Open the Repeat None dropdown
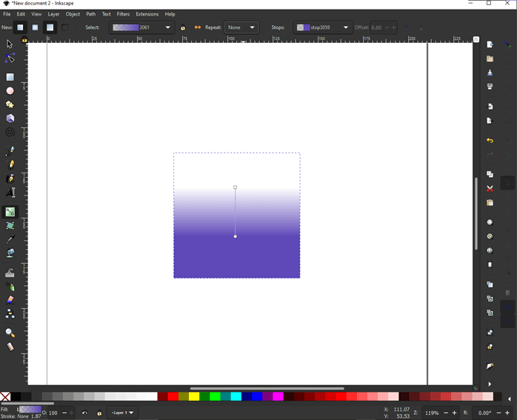The height and width of the screenshot is (420, 517). [x=241, y=27]
